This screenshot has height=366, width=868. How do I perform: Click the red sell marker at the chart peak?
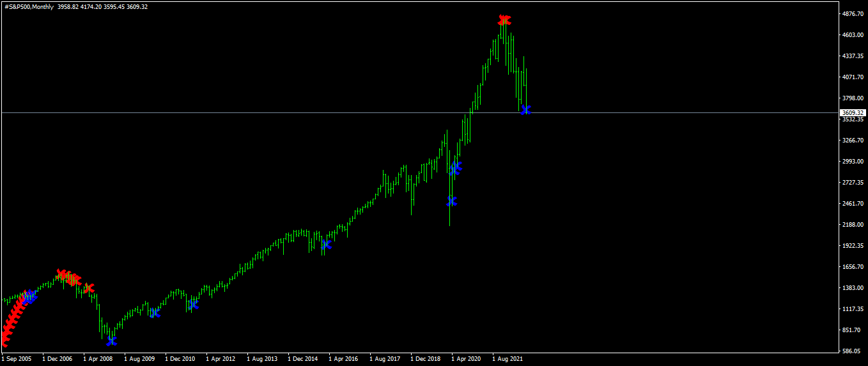pos(504,20)
